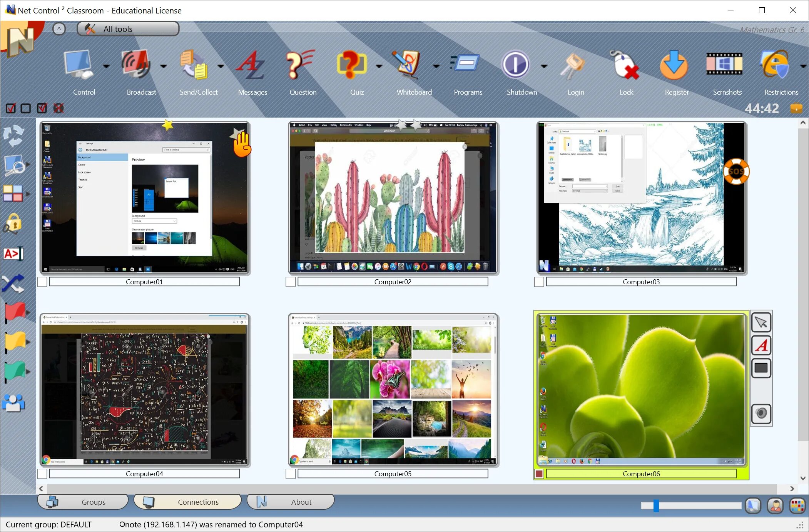Expand the Control dropdown arrow
This screenshot has height=532, width=809.
click(x=106, y=66)
